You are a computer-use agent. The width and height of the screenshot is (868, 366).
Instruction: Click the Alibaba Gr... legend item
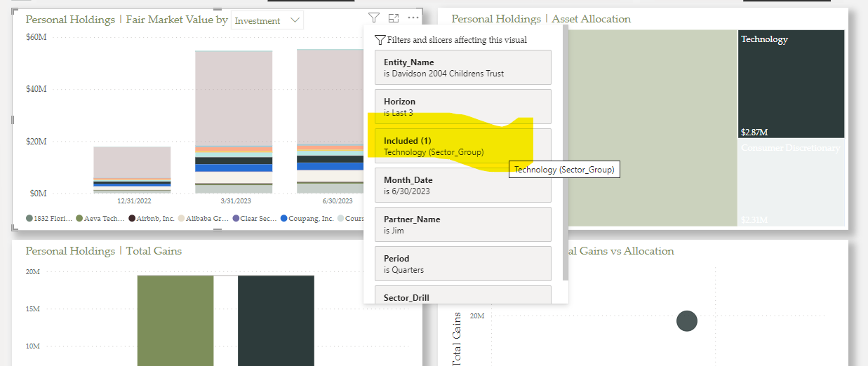[x=203, y=218]
